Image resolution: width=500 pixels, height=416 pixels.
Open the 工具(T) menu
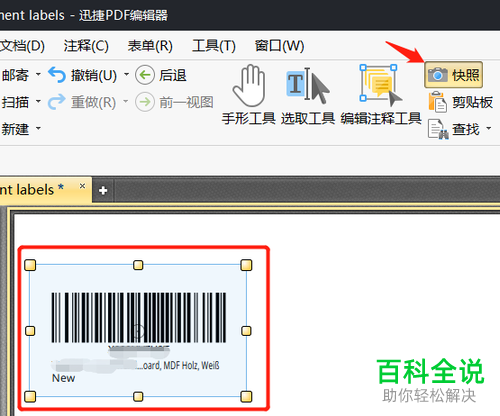[214, 46]
